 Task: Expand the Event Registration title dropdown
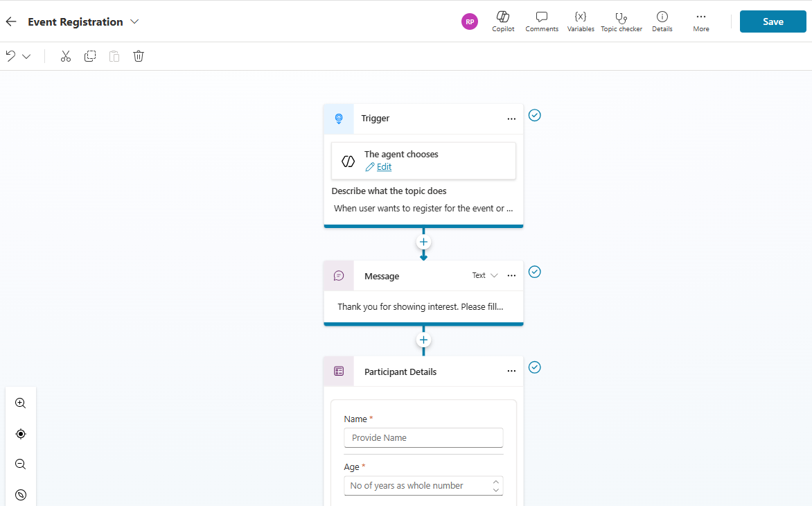pos(134,22)
